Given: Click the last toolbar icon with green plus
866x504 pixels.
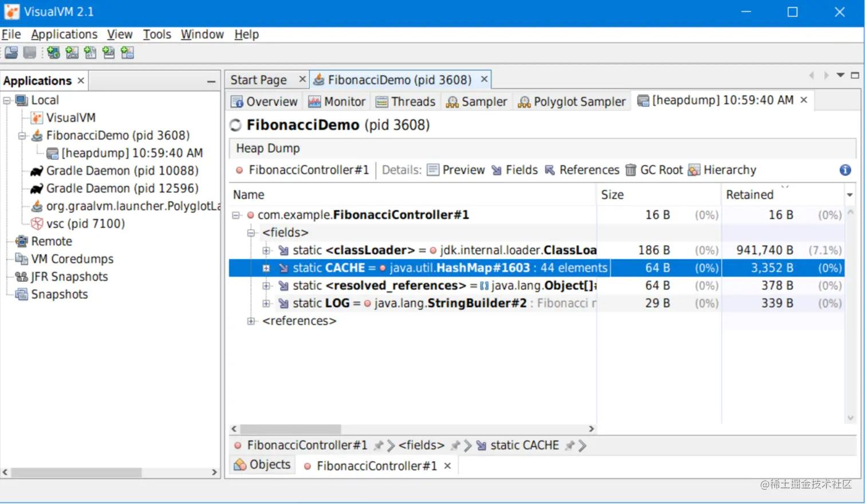Looking at the screenshot, I should pos(127,53).
